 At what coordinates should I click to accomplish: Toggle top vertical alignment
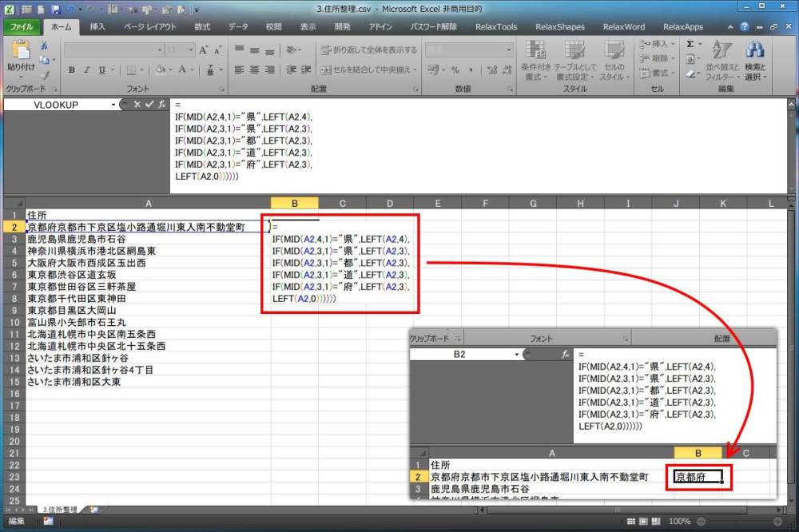point(239,50)
